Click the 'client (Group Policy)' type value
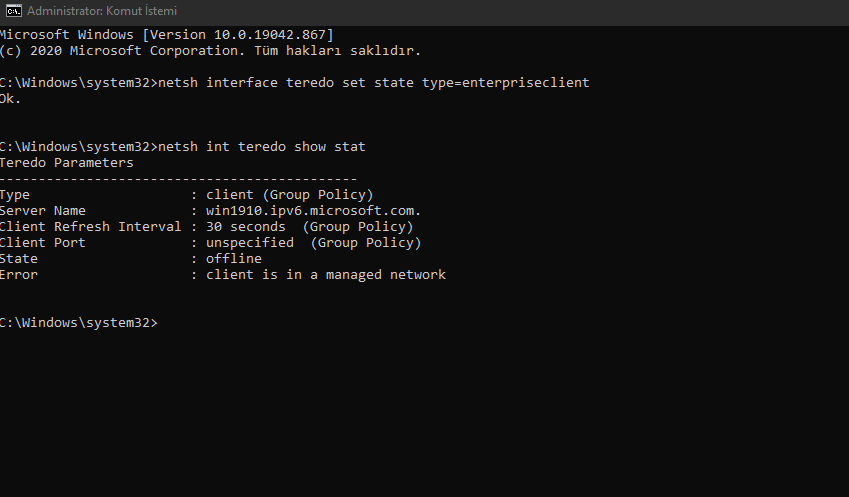Viewport: 849px width, 497px height. click(290, 195)
